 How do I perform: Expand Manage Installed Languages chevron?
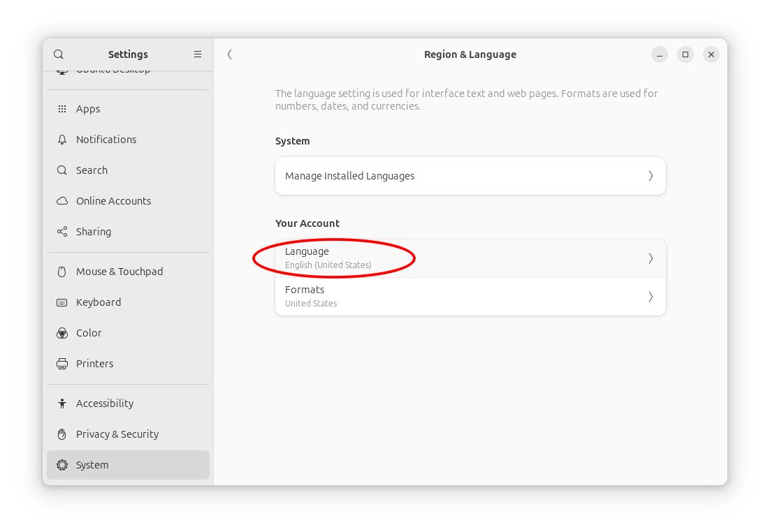[651, 176]
